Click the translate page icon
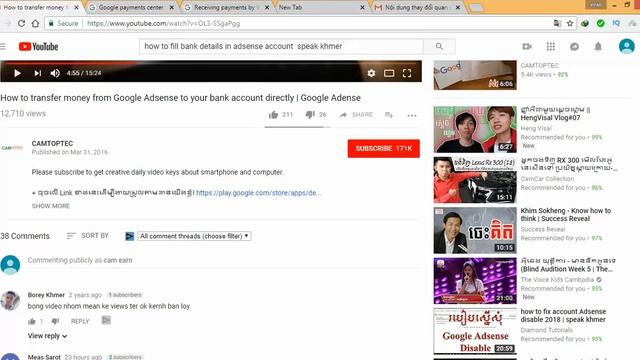Screen dimensions: 640x360 [557, 23]
